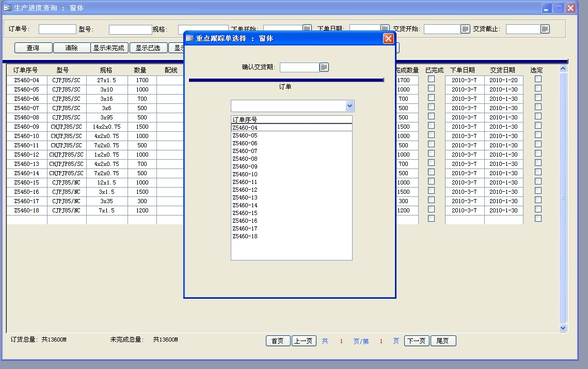Expand the 订单 combo box dropdown arrow
The image size is (588, 369).
click(x=349, y=106)
